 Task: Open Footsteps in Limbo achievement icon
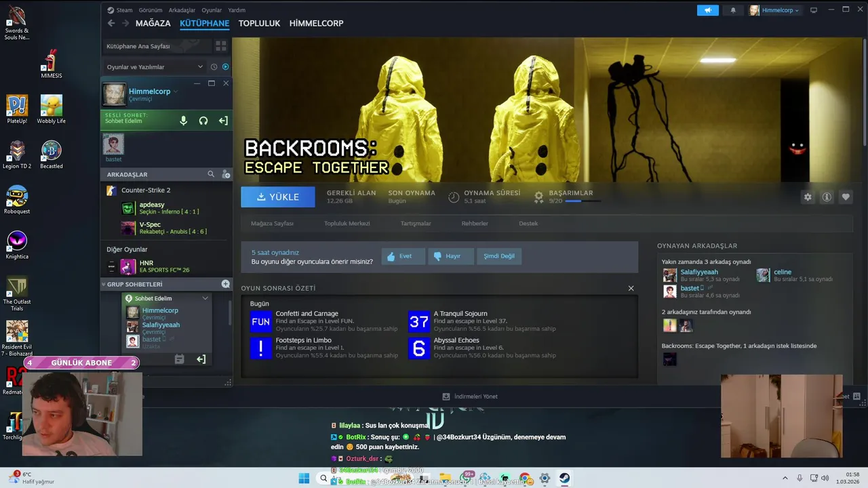(x=261, y=348)
